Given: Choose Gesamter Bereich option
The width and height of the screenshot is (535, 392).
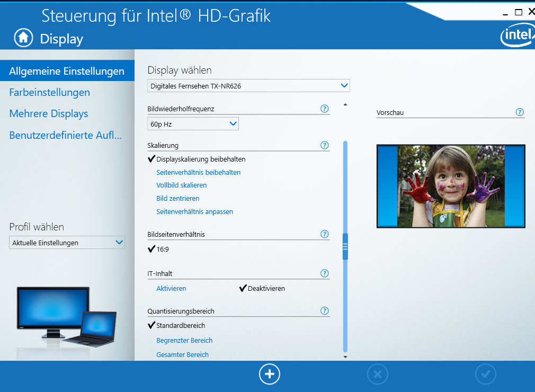Looking at the screenshot, I should pos(182,354).
